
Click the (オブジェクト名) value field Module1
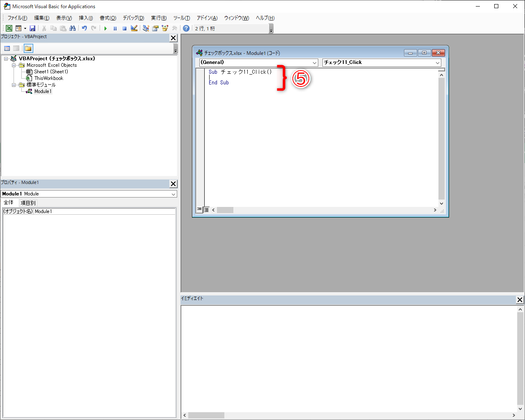105,211
